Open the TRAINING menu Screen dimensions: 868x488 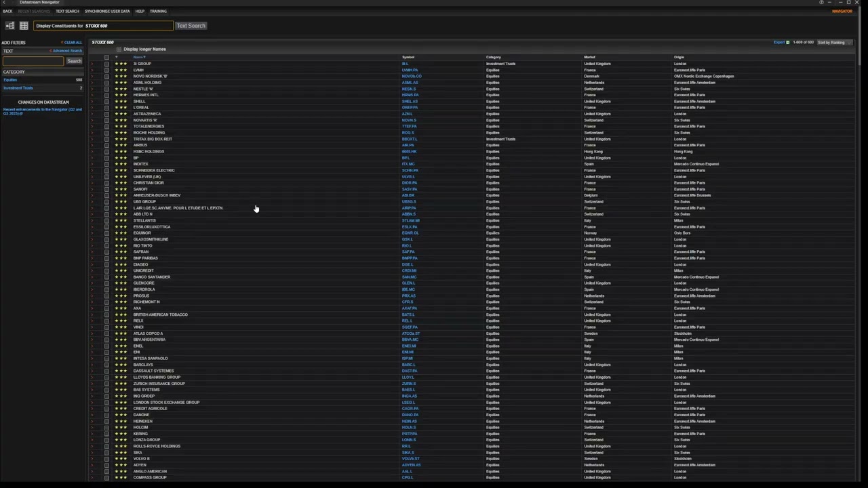[158, 12]
